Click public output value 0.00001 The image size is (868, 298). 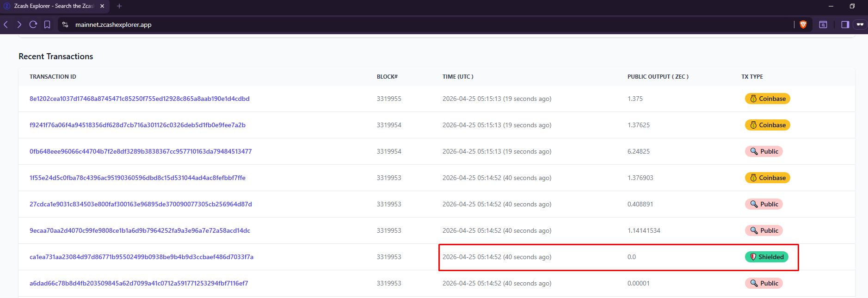coord(638,283)
